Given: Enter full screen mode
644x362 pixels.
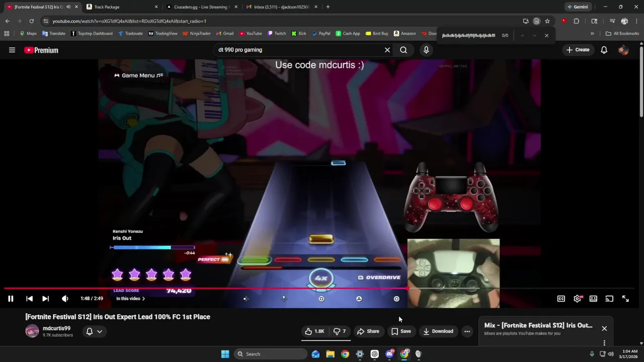Looking at the screenshot, I should (625, 299).
